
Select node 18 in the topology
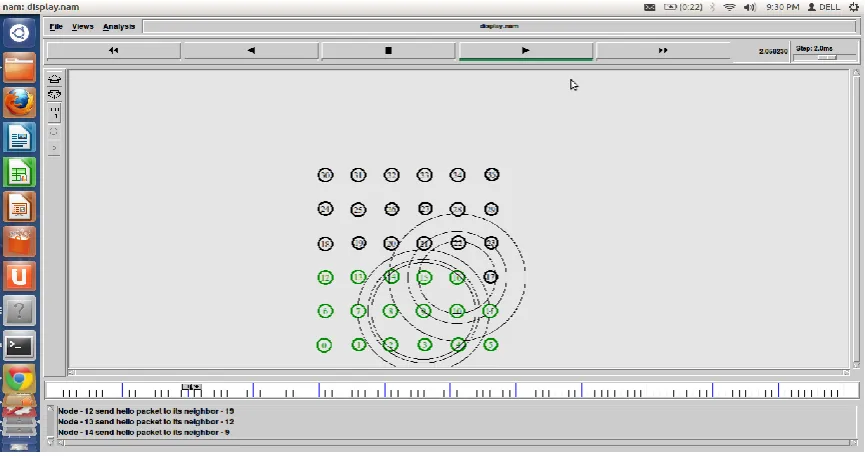click(x=325, y=244)
